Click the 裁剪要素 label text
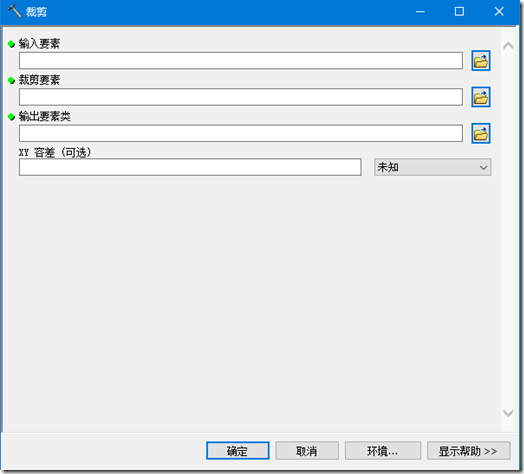The width and height of the screenshot is (524, 474). click(39, 80)
